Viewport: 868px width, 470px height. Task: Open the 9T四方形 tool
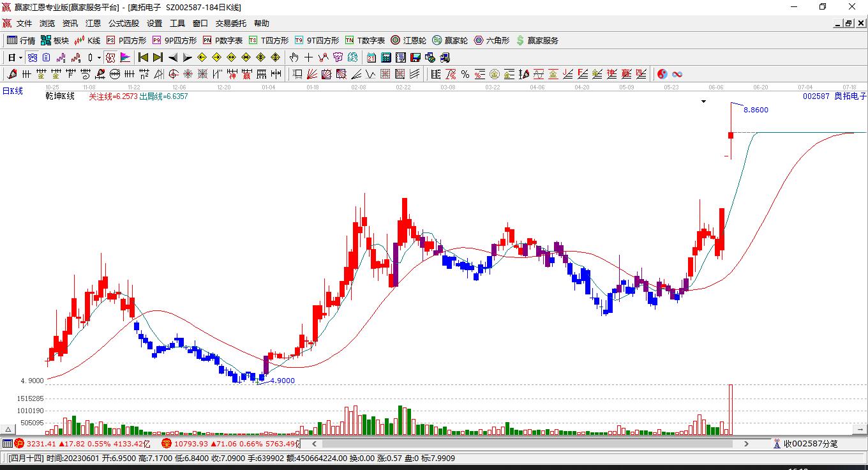pyautogui.click(x=317, y=40)
